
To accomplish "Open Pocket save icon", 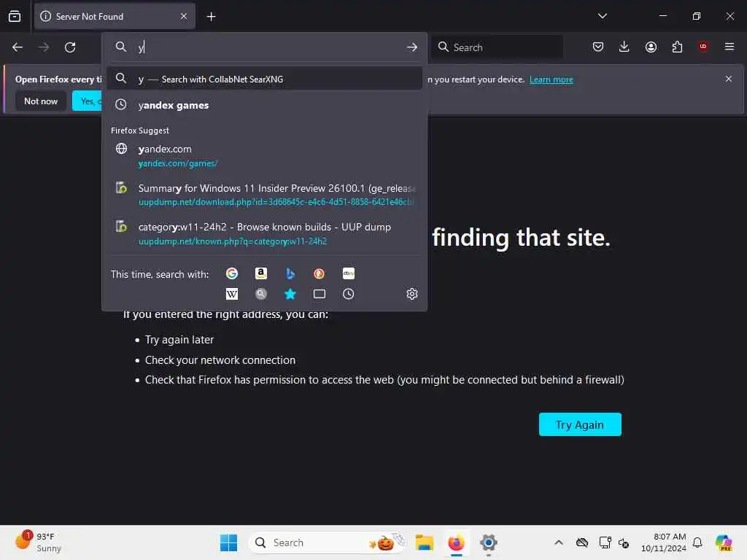I will click(x=598, y=47).
